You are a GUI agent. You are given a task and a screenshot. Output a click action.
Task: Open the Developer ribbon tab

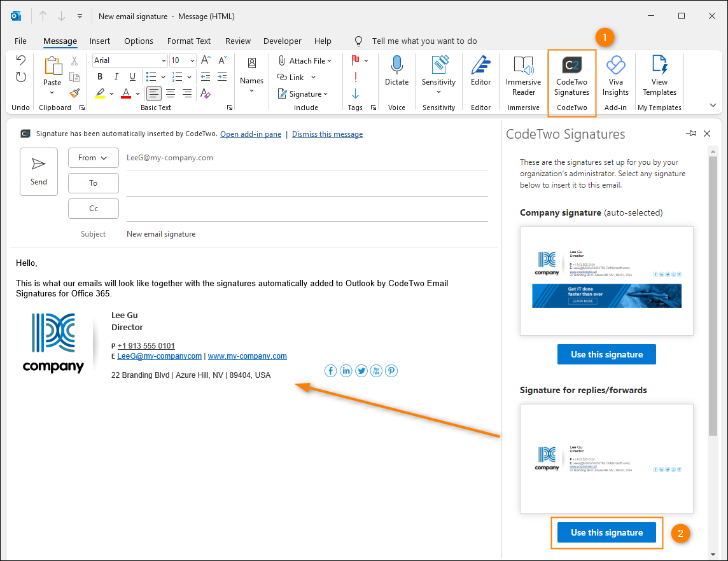(282, 41)
